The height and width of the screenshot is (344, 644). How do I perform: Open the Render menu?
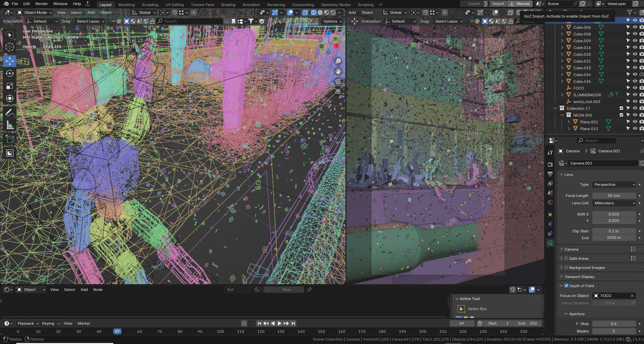pos(42,4)
